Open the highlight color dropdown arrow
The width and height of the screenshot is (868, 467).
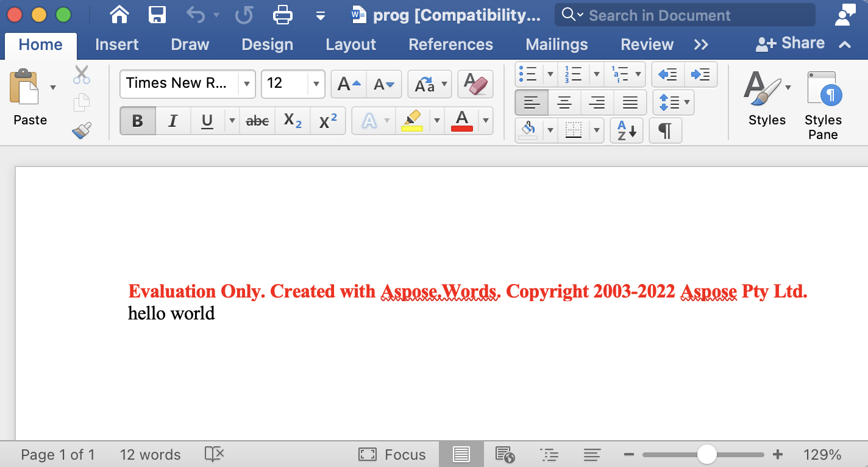[437, 121]
